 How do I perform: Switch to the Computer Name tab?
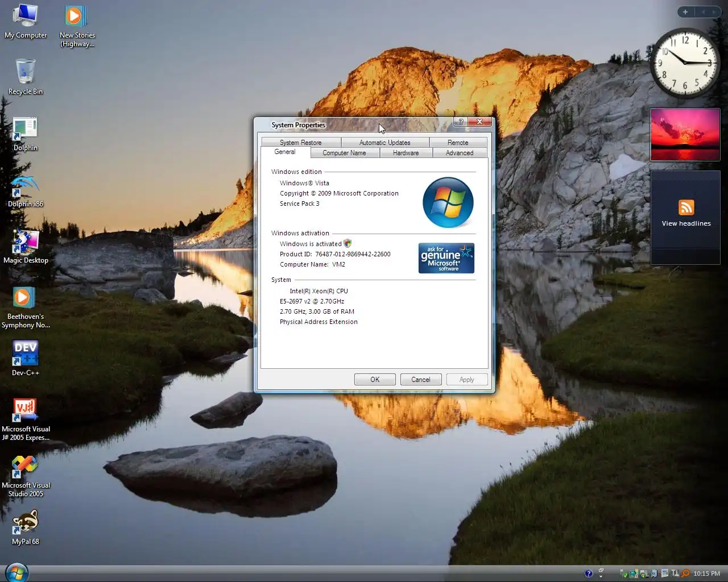(x=345, y=153)
